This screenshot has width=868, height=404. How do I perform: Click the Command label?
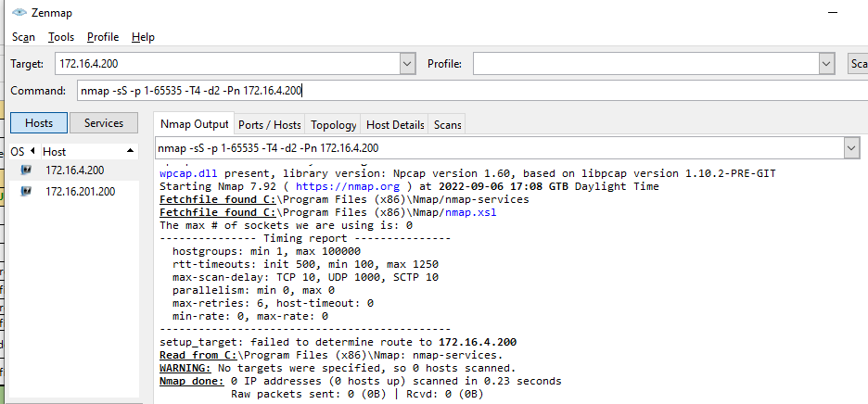pos(38,91)
